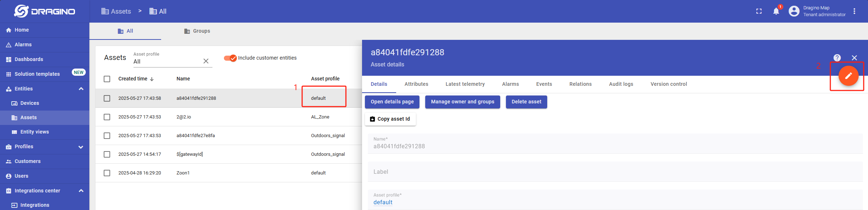Click the Home house icon

[9, 30]
